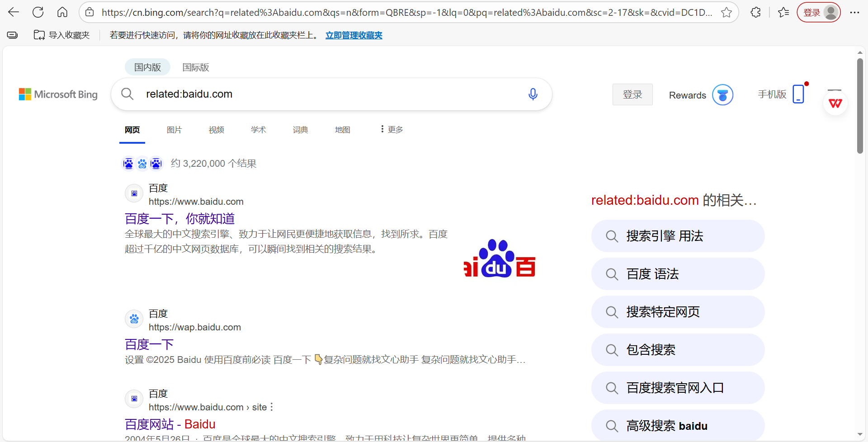Switch to the 国际版 search edition
This screenshot has width=868, height=442.
196,67
